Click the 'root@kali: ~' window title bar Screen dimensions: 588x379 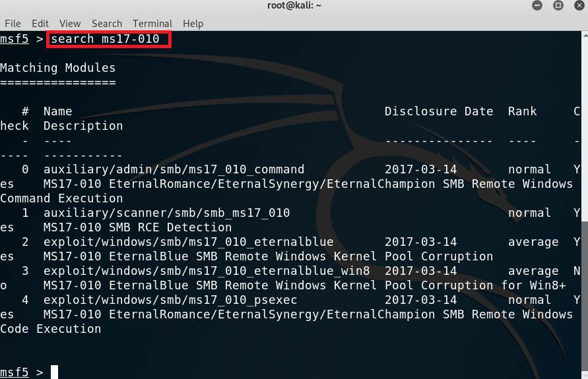click(294, 6)
